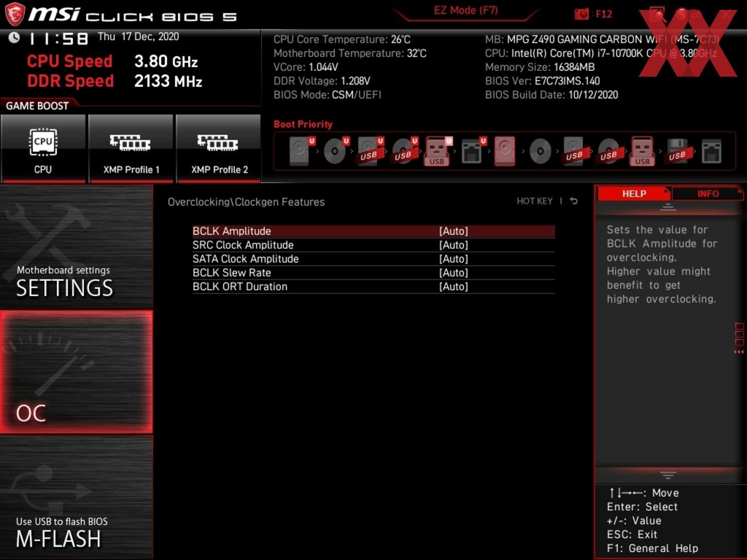Click the Overclocking\Clockgen Features breadcrumb
The width and height of the screenshot is (747, 560).
246,202
